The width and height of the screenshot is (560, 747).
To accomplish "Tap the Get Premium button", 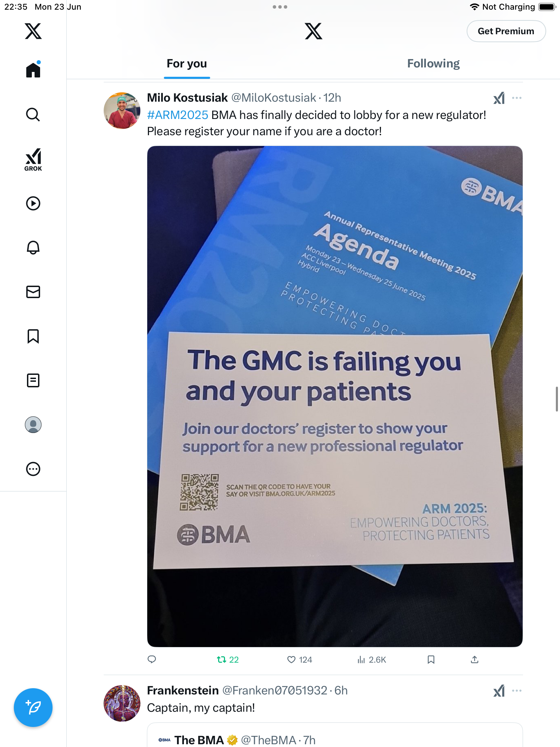I will 506,31.
